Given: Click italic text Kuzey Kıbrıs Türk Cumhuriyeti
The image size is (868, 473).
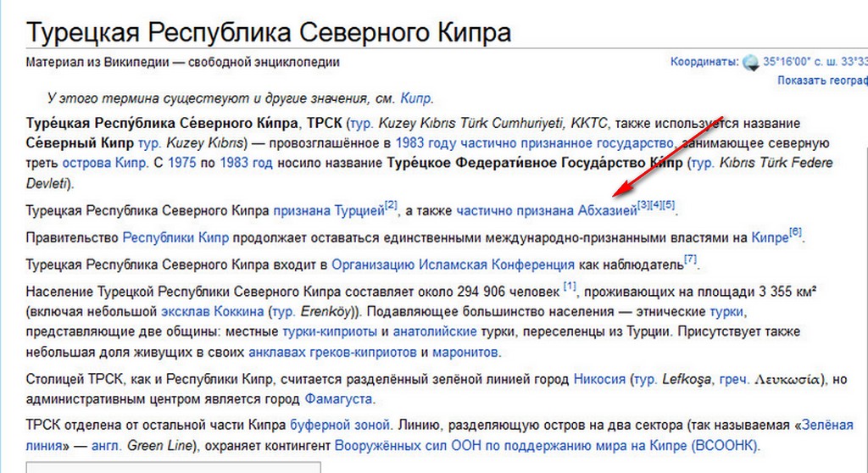Looking at the screenshot, I should tap(470, 123).
